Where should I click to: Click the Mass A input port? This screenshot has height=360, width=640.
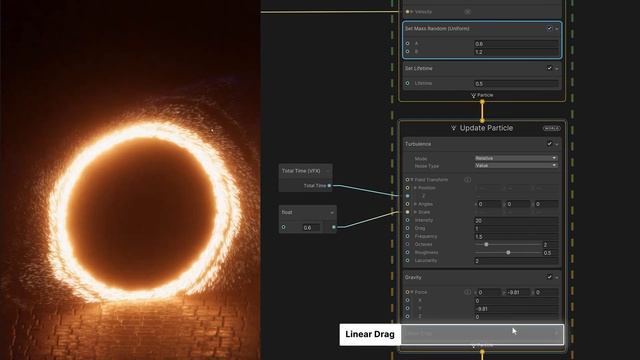pos(407,43)
